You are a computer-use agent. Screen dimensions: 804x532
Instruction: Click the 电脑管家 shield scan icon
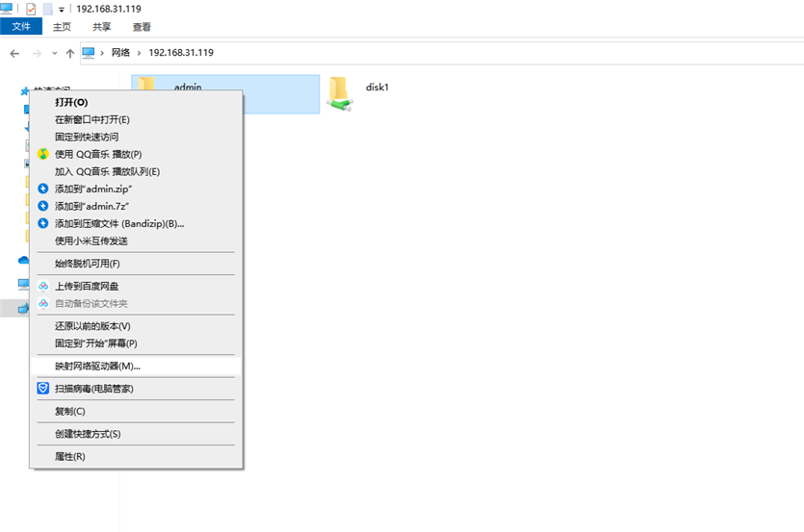tap(42, 389)
